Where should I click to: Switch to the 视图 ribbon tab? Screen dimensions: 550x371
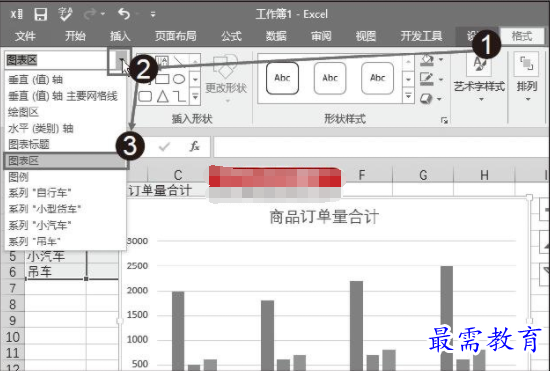pyautogui.click(x=365, y=36)
